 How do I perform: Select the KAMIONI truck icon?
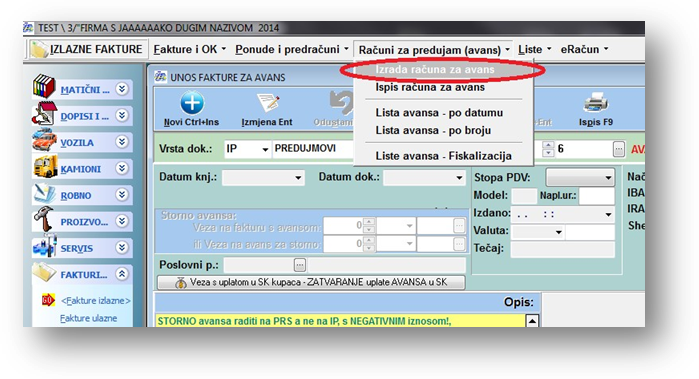click(x=45, y=166)
